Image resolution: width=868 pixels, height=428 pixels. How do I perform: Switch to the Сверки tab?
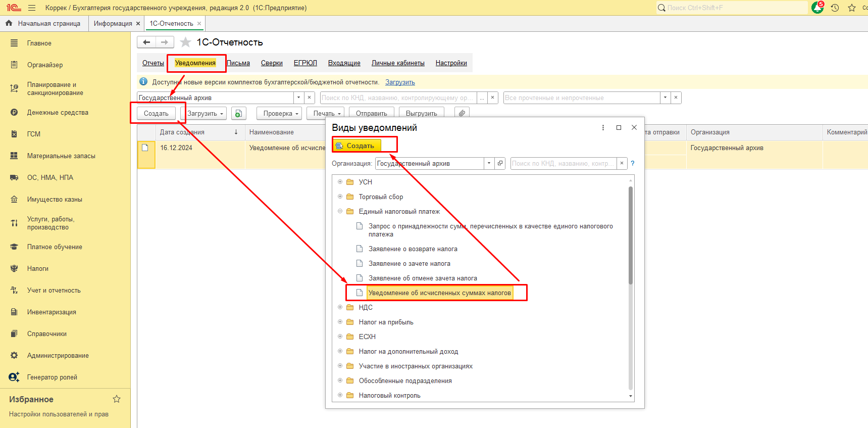tap(272, 63)
